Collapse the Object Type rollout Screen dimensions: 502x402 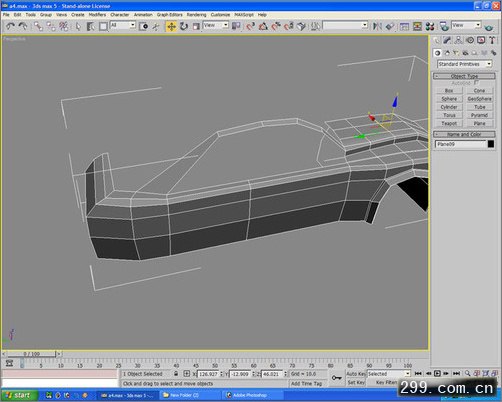coord(464,76)
